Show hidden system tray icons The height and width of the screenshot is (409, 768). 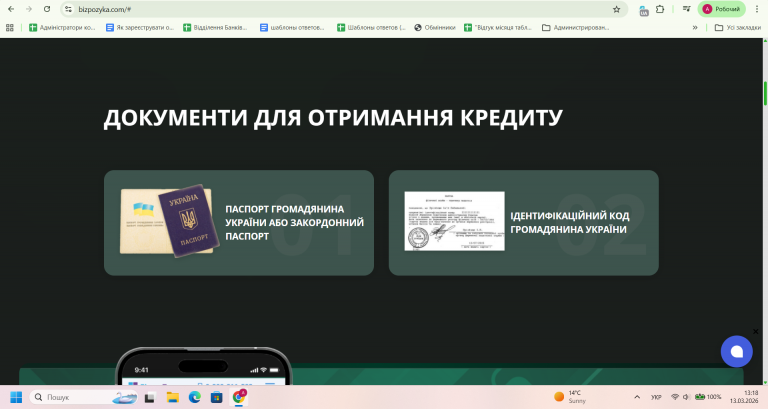[x=637, y=397]
